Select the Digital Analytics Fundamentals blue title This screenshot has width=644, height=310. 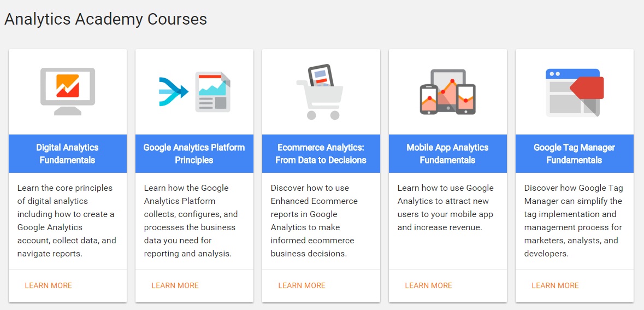coord(67,153)
